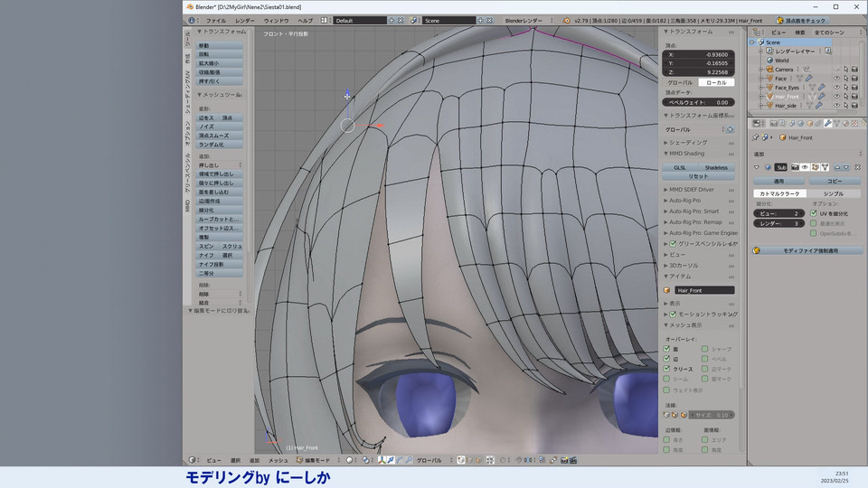
Task: Open the レンダー menu in top bar
Action: pyautogui.click(x=245, y=21)
